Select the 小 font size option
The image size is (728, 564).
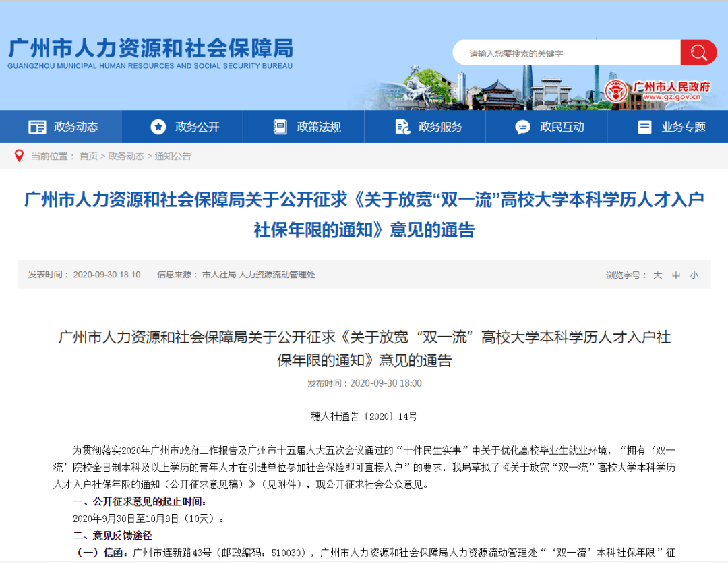[x=694, y=275]
